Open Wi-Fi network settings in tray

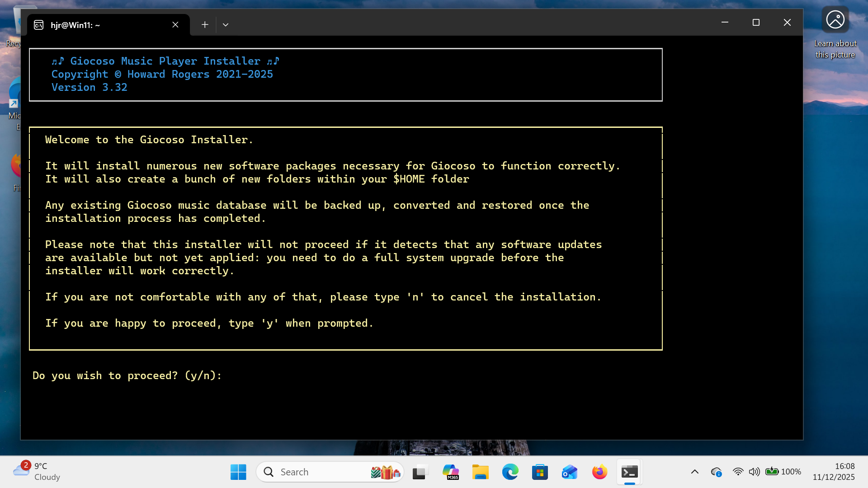pyautogui.click(x=738, y=472)
